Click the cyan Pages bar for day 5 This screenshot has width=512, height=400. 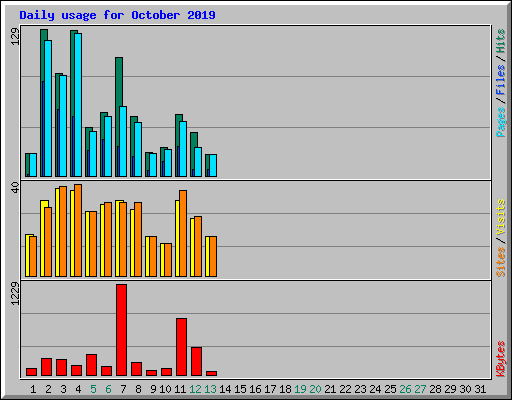point(93,154)
